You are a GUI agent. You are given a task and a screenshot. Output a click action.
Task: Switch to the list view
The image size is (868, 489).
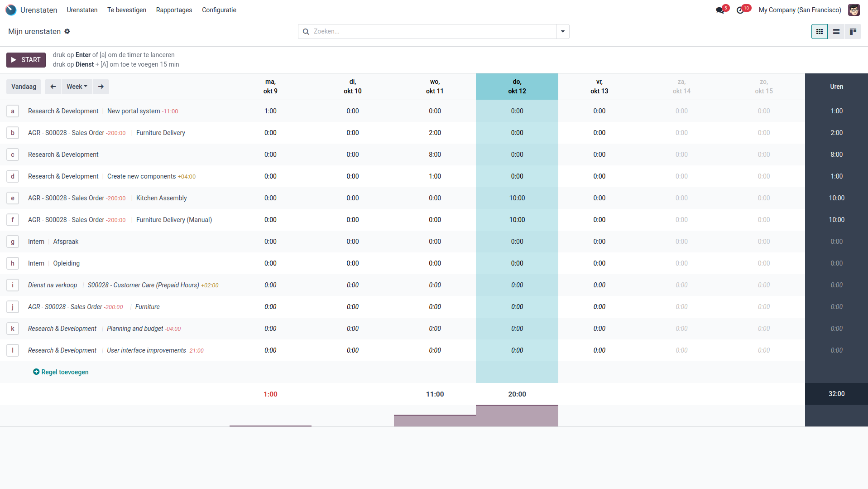[836, 31]
